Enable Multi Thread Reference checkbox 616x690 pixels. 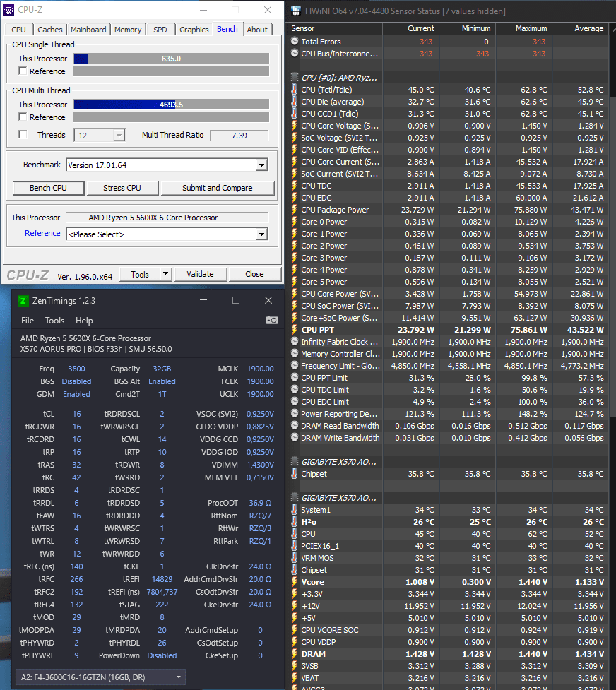[23, 117]
